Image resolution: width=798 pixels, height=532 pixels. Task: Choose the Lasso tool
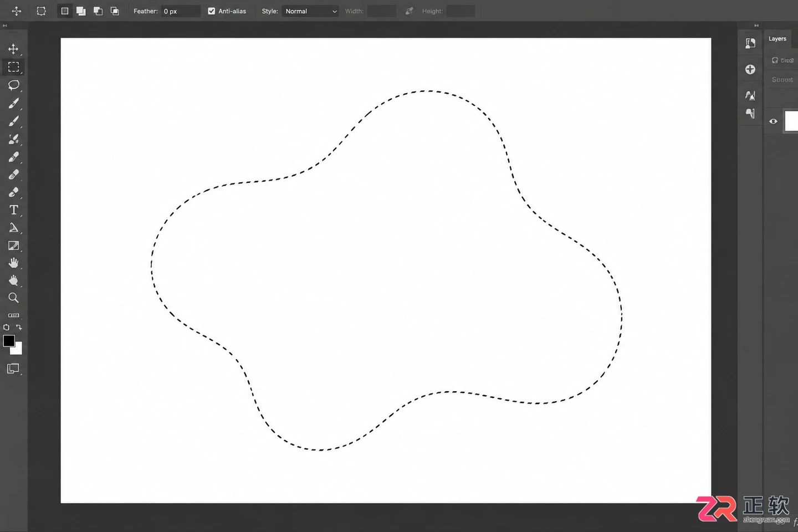[x=13, y=85]
